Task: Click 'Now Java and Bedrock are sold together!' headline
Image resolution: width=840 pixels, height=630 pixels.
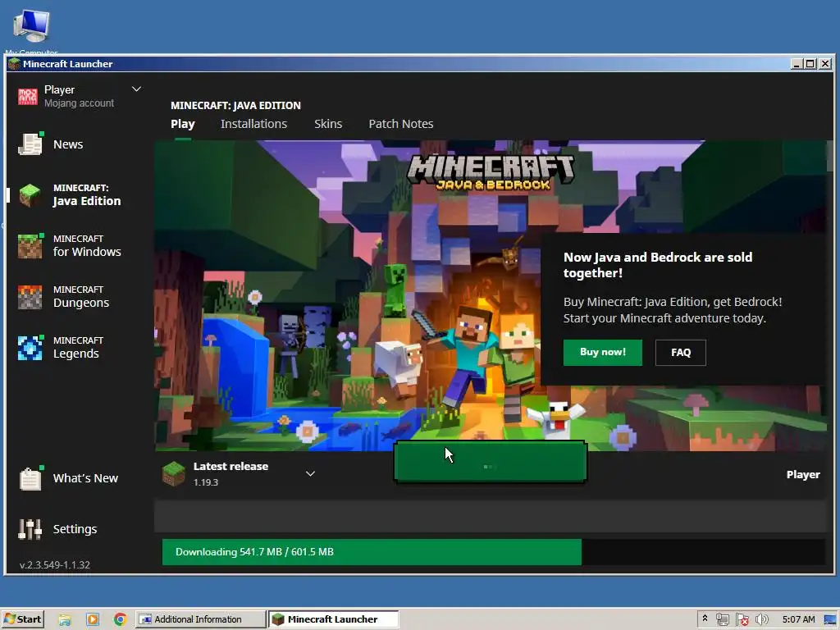Action: click(x=658, y=265)
